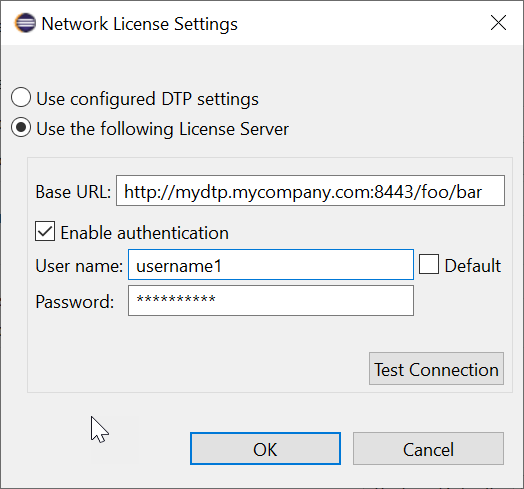Select the Use configured DTP settings radio button
The image size is (524, 489).
click(21, 97)
